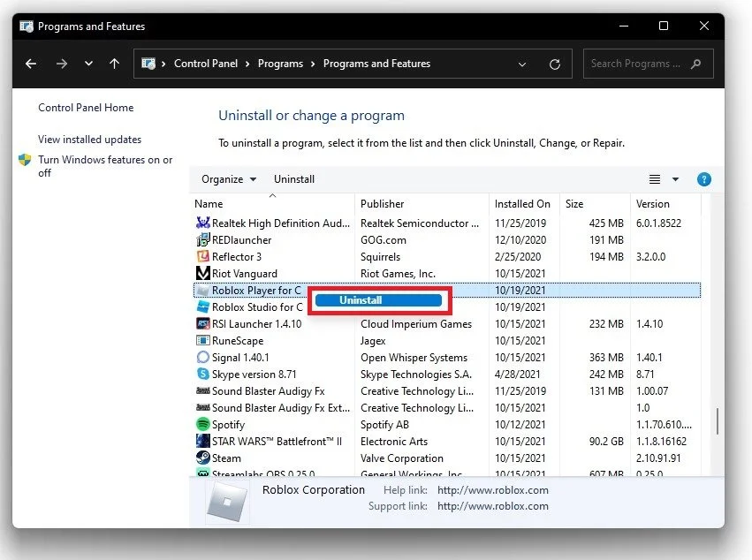Click publisher Valve Corporation

point(402,458)
